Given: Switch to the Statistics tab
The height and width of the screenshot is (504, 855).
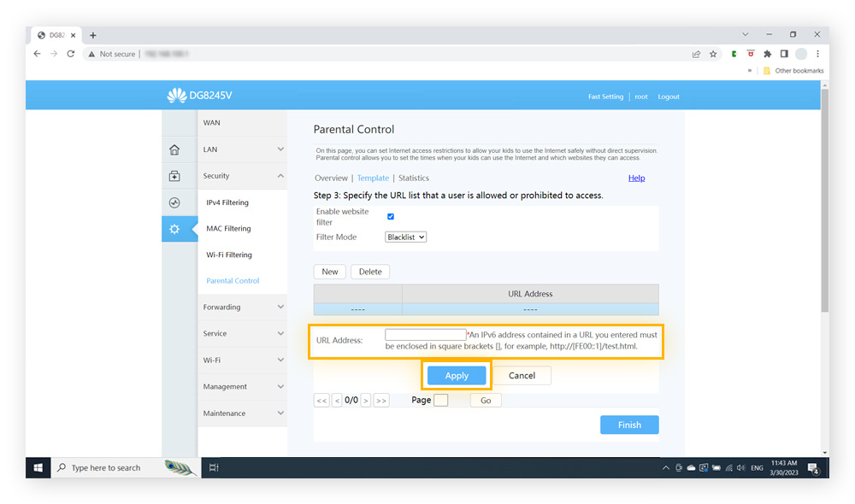Looking at the screenshot, I should [414, 179].
